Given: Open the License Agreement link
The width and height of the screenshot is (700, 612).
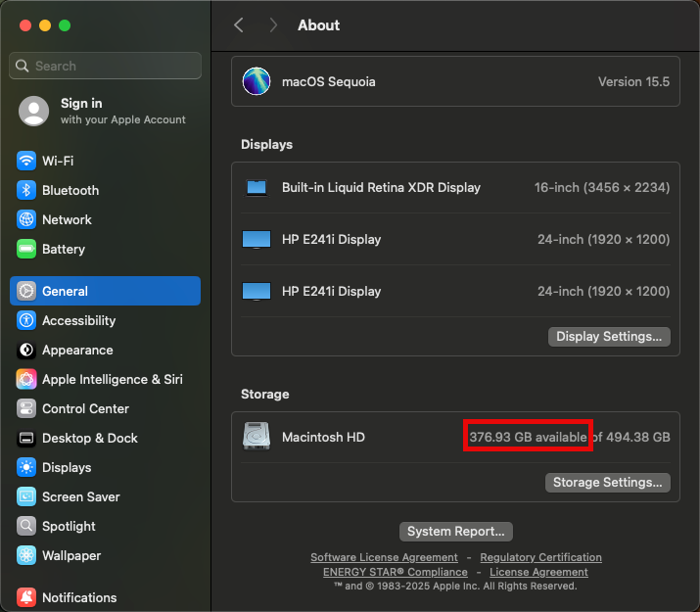Looking at the screenshot, I should [x=538, y=572].
